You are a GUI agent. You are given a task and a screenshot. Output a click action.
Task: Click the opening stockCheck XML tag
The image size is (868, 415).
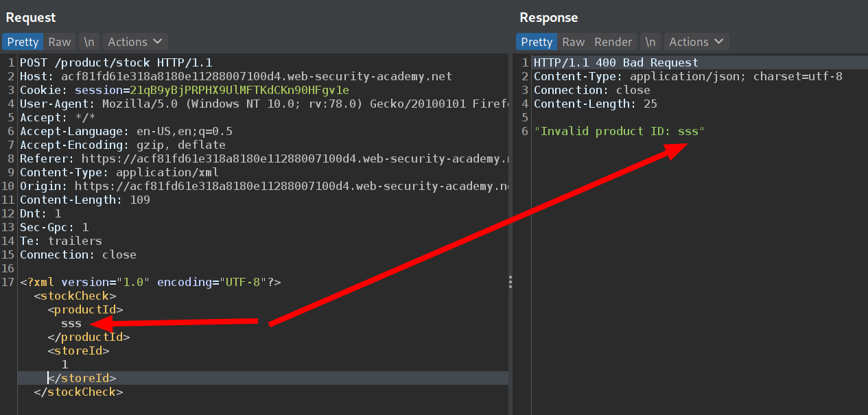pyautogui.click(x=75, y=296)
